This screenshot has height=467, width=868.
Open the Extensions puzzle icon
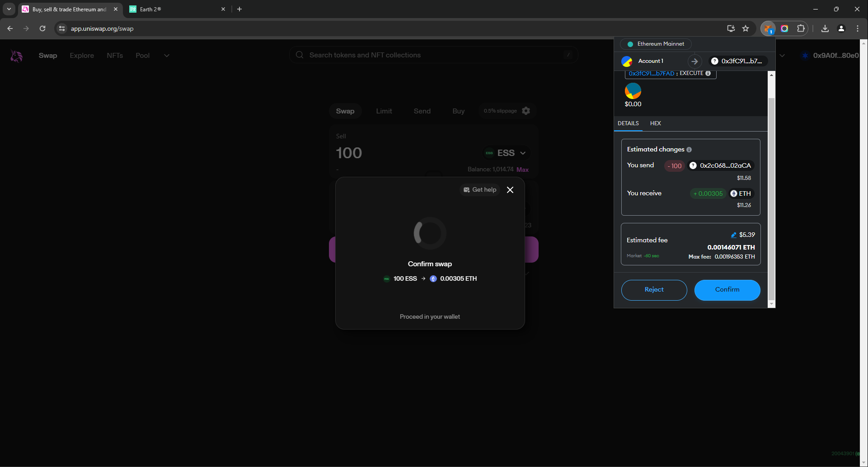801,28
